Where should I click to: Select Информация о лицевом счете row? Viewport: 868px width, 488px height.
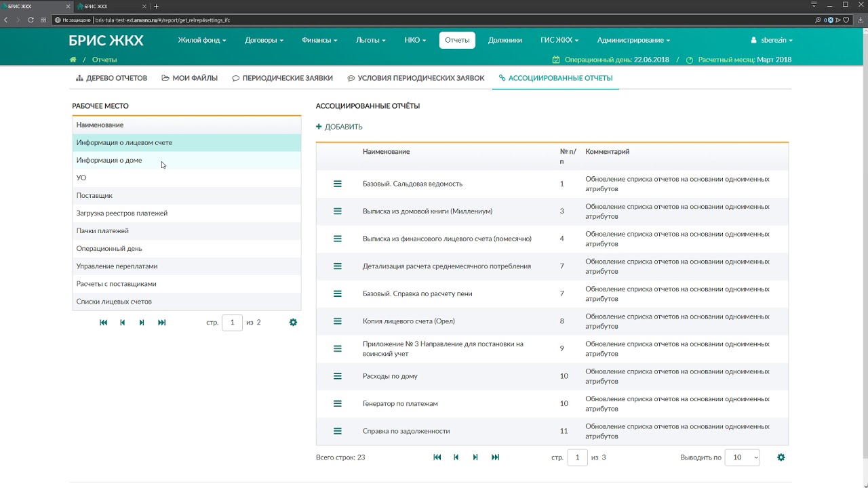coord(186,143)
